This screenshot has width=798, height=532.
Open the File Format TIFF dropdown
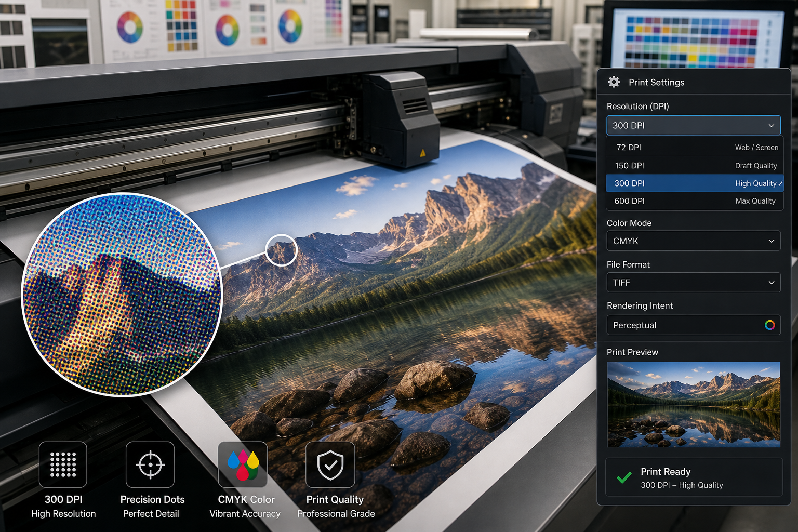pos(693,283)
